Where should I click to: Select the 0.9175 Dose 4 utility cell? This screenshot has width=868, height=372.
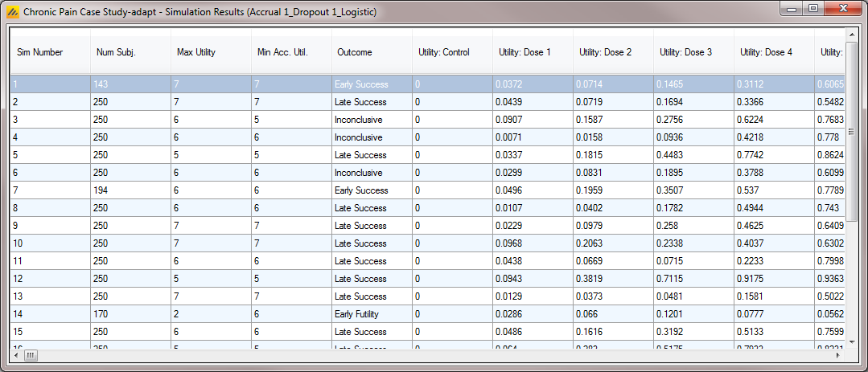click(x=774, y=279)
